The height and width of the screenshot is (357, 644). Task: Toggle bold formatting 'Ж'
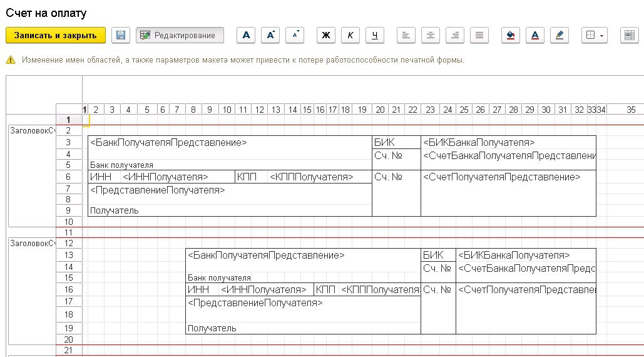point(325,35)
